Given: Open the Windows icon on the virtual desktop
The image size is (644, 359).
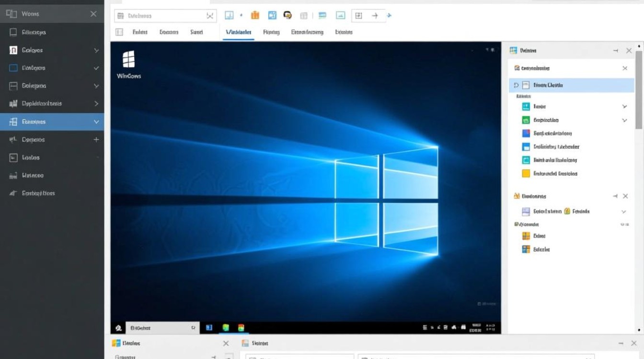Looking at the screenshot, I should click(x=128, y=60).
